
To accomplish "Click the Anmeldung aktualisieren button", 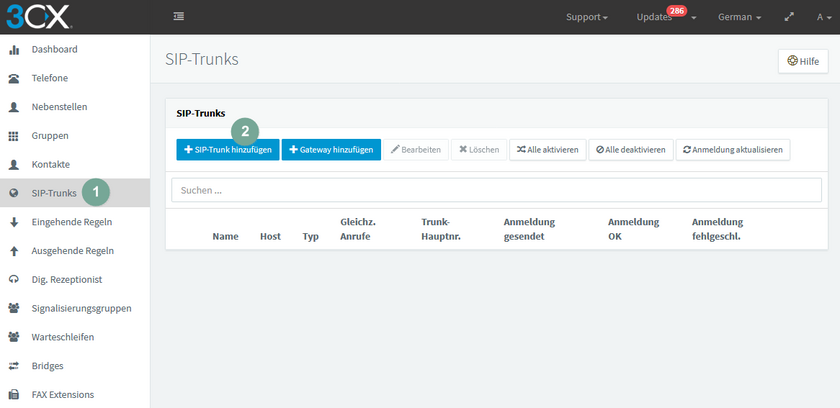I will click(x=733, y=150).
